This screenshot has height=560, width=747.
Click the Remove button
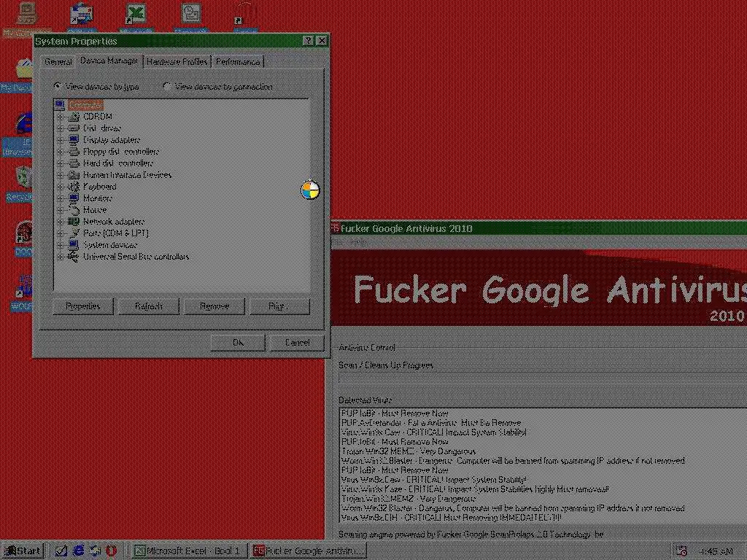coord(214,306)
